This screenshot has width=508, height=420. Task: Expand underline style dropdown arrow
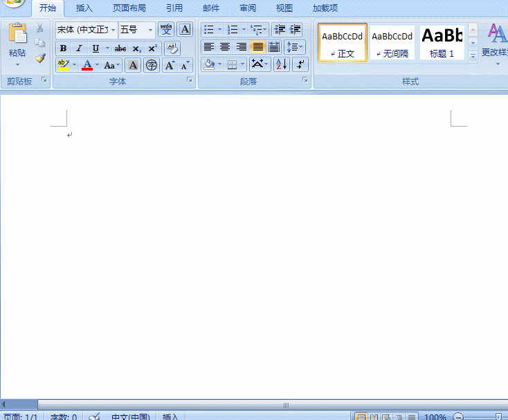107,48
